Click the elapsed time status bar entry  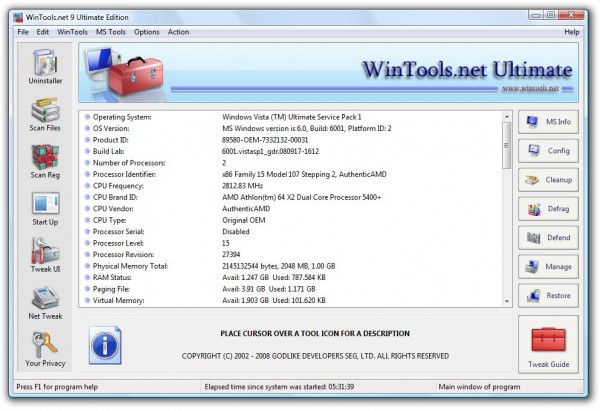(279, 387)
